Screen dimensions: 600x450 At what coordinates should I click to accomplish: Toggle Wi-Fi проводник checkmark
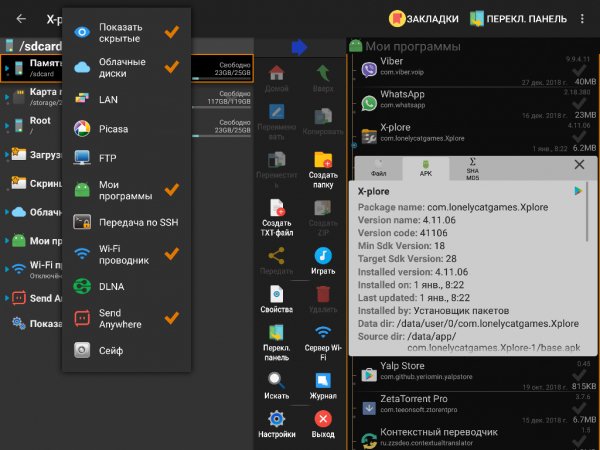pyautogui.click(x=172, y=254)
